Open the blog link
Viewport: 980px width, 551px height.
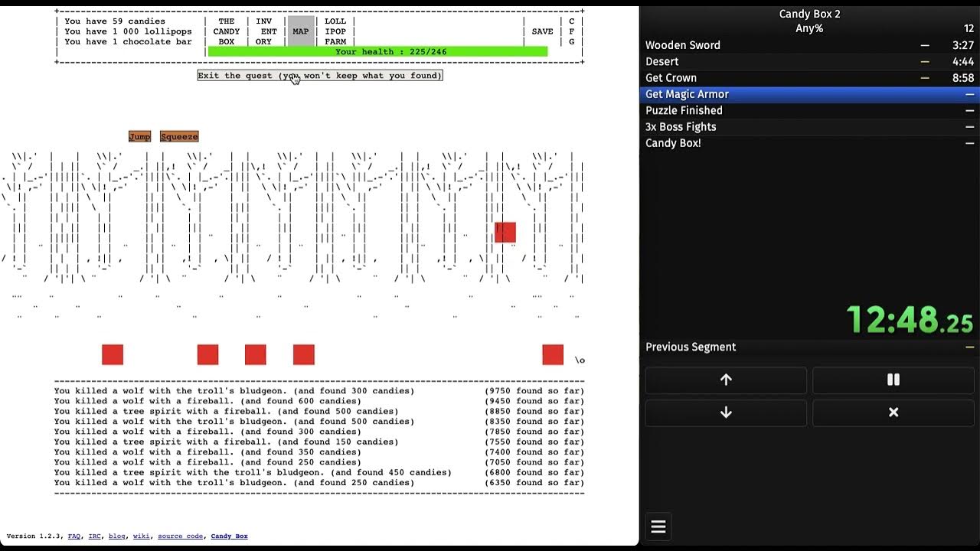(x=117, y=536)
